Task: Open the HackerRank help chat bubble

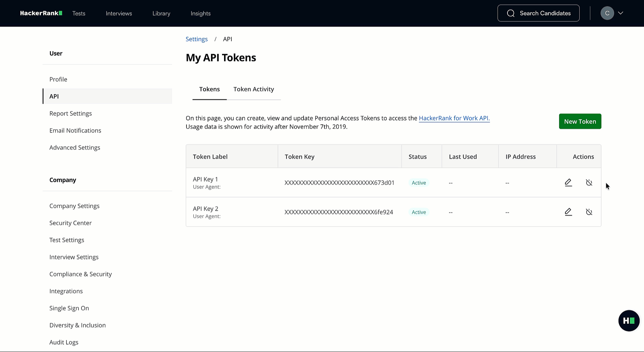Action: click(629, 321)
